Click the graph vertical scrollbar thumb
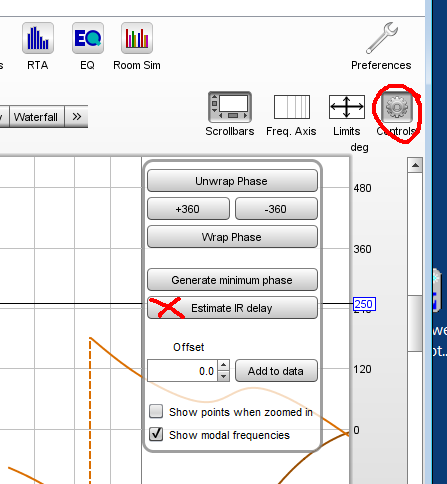447x484 pixels. 415,323
